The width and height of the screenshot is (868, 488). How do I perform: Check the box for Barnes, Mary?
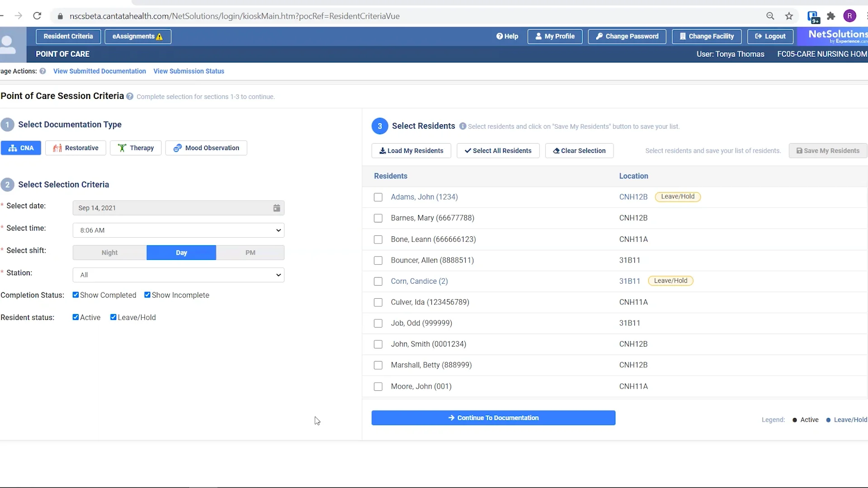click(x=378, y=218)
